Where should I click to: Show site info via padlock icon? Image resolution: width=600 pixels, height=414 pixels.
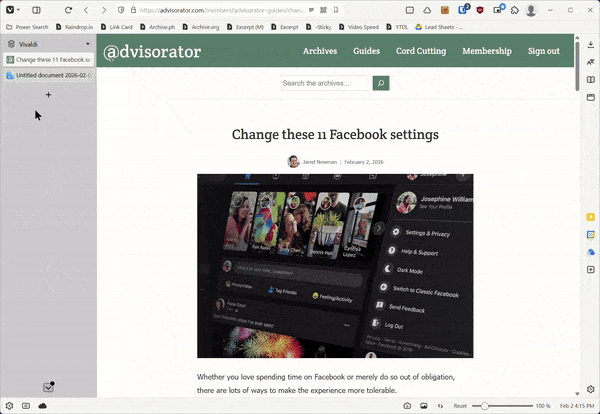(x=133, y=10)
